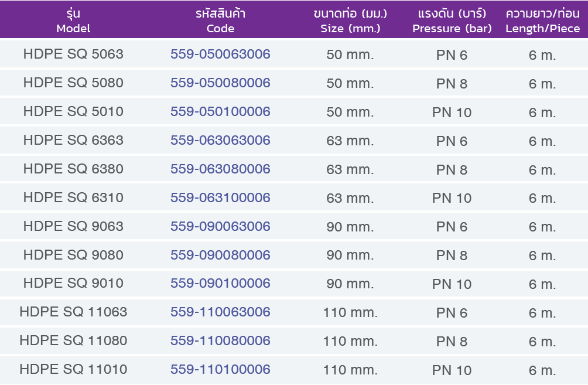Click size 90 mm. in HDPE SQ 9080 row
The width and height of the screenshot is (588, 385).
click(350, 255)
